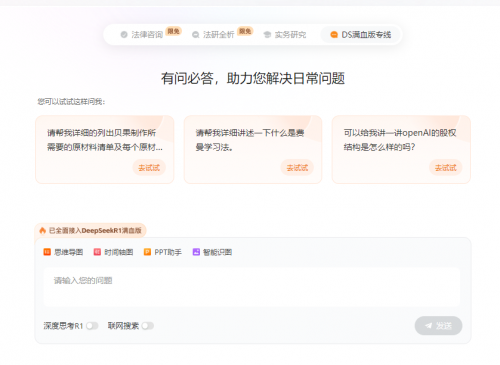Select the 实务研究 tab

pyautogui.click(x=285, y=35)
